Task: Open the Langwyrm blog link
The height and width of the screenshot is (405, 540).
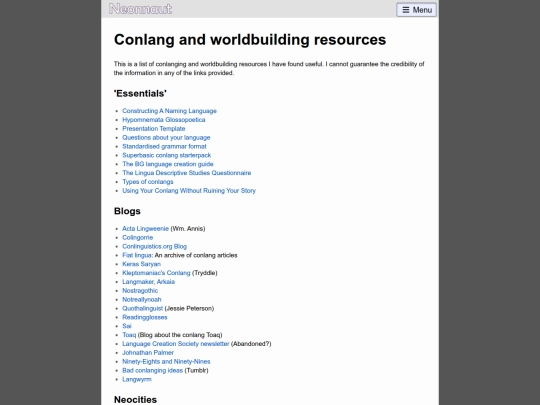Action: (137, 379)
